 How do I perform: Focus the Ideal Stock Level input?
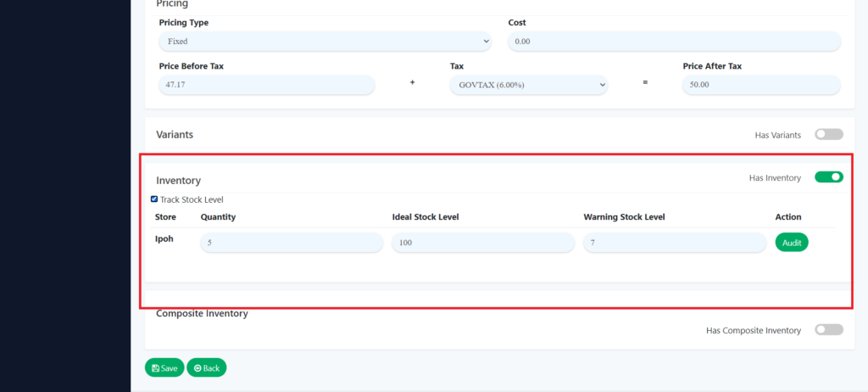483,243
